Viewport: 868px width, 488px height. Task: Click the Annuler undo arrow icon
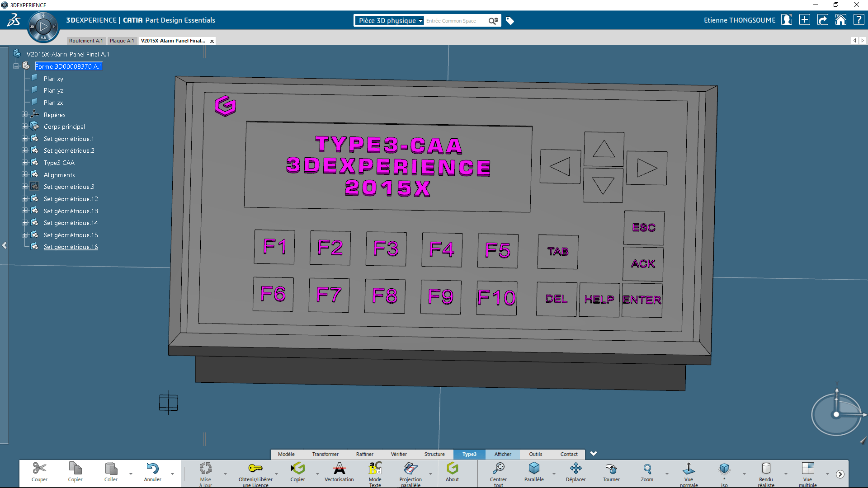click(x=152, y=468)
